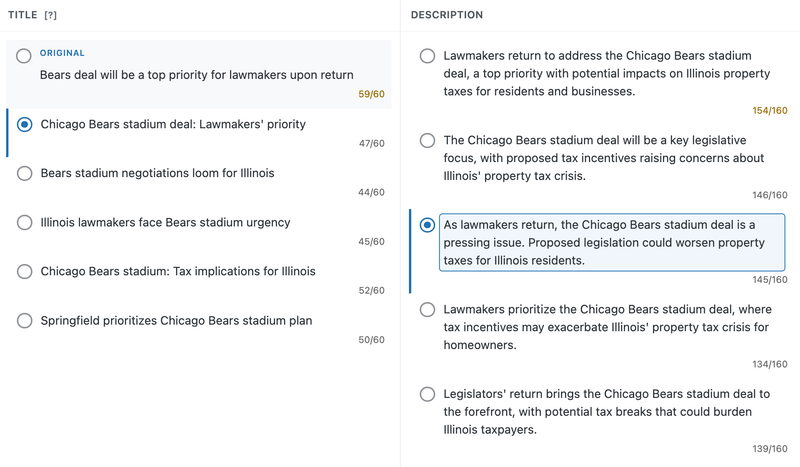The image size is (800, 467).
Task: Click the 52/60 character counter
Action: (x=371, y=290)
